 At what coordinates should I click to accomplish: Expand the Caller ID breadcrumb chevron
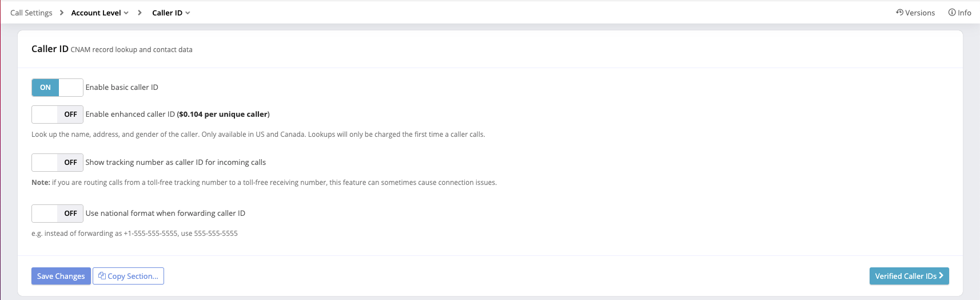pos(188,13)
